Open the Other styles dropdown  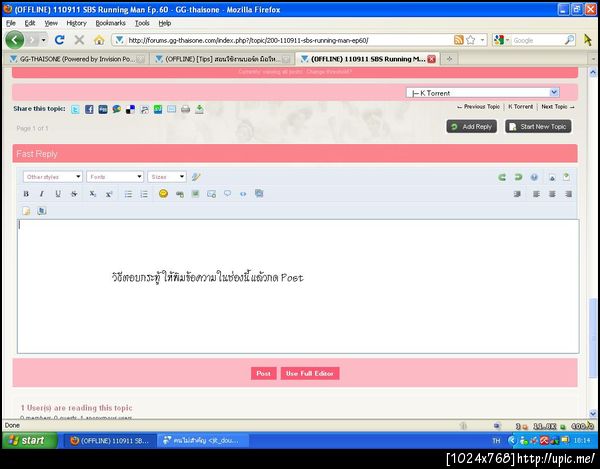[x=53, y=177]
